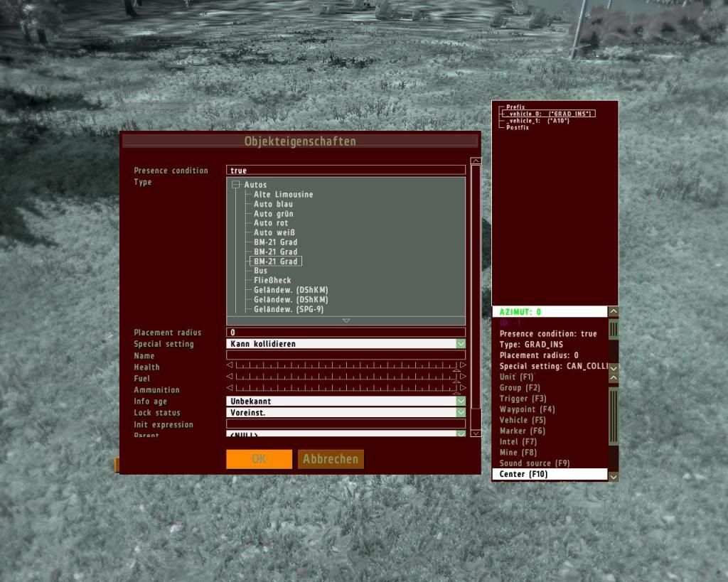
Task: Open the Special setting dropdown showing Kann kollidieren
Action: 345,343
